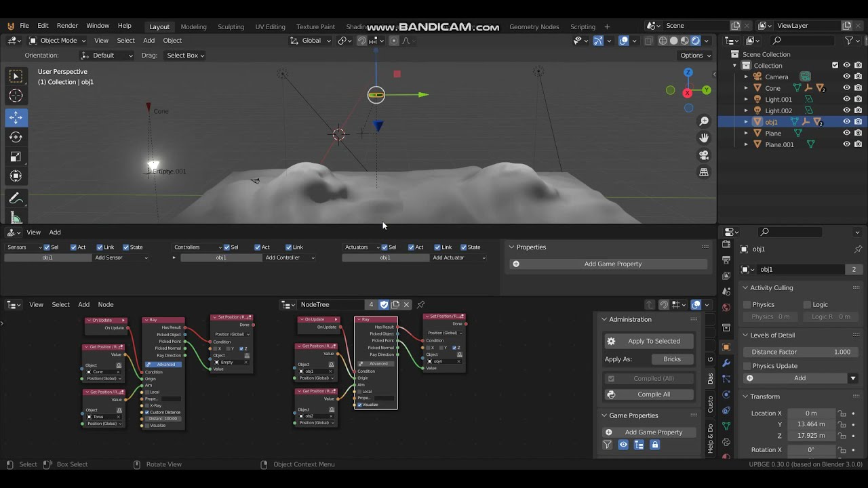
Task: Click the obj1 name field in properties
Action: (802, 270)
